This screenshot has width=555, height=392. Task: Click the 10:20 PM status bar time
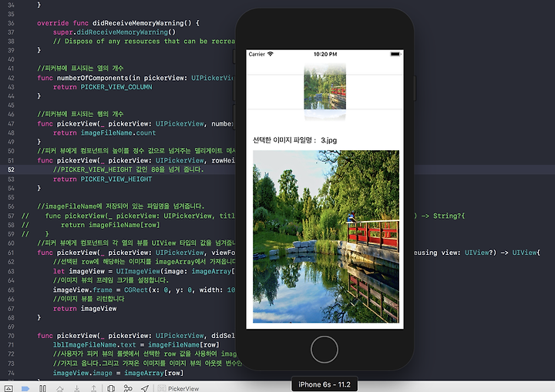point(325,54)
